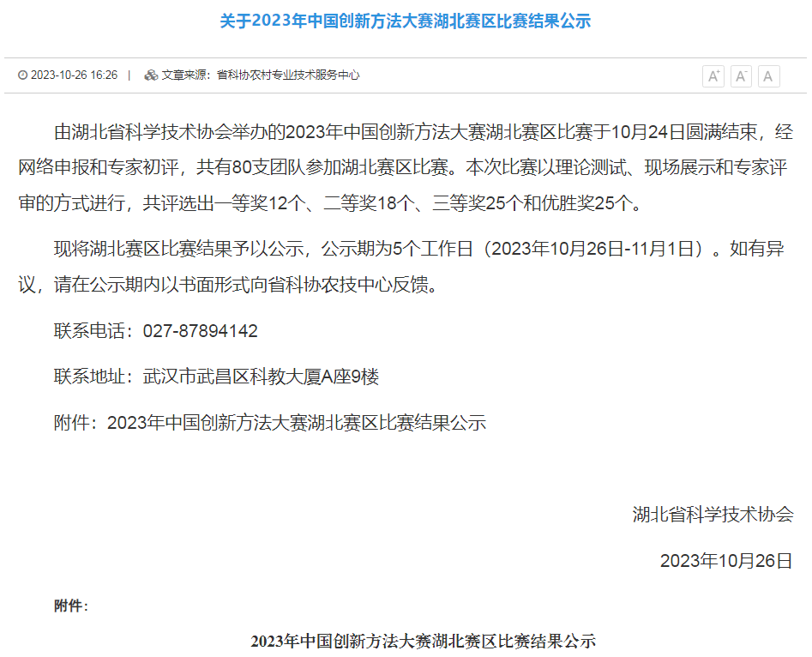The image size is (812, 657).
Task: Select the contact phone 027-87894142
Action: click(x=200, y=330)
